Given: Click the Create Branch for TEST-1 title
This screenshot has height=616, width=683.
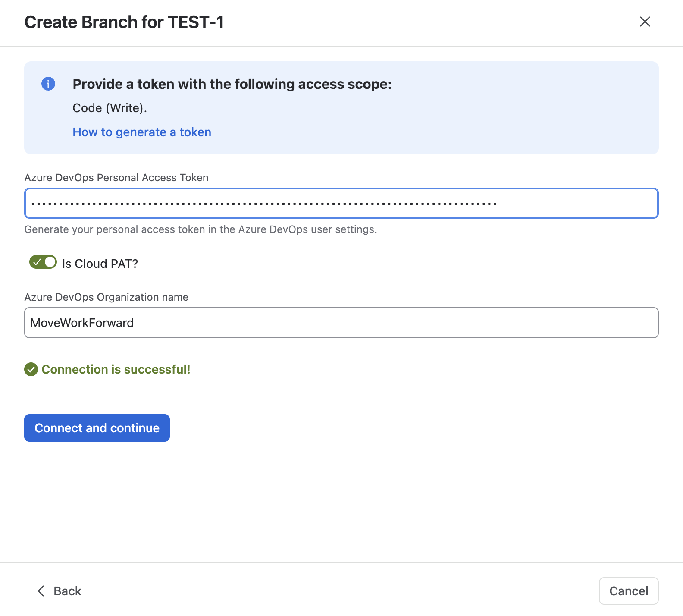Looking at the screenshot, I should pyautogui.click(x=124, y=22).
